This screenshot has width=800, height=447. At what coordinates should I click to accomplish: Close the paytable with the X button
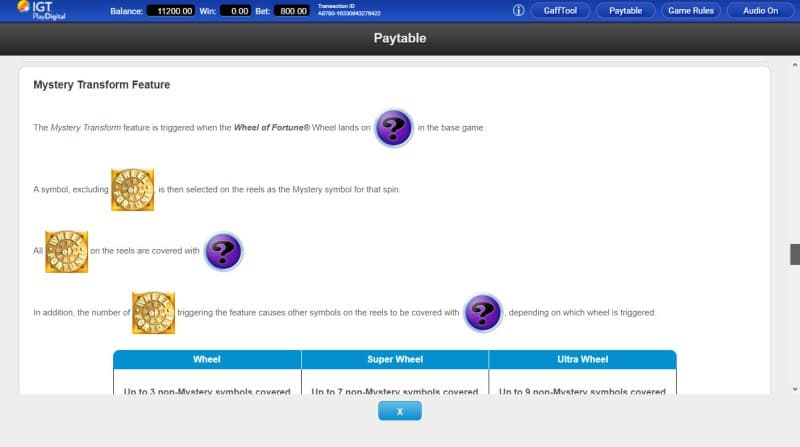tap(399, 411)
